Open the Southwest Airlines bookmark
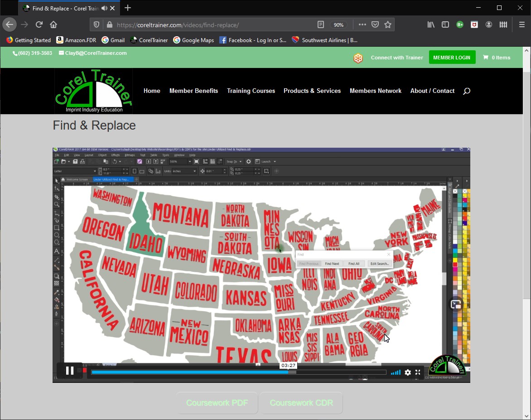 point(324,40)
